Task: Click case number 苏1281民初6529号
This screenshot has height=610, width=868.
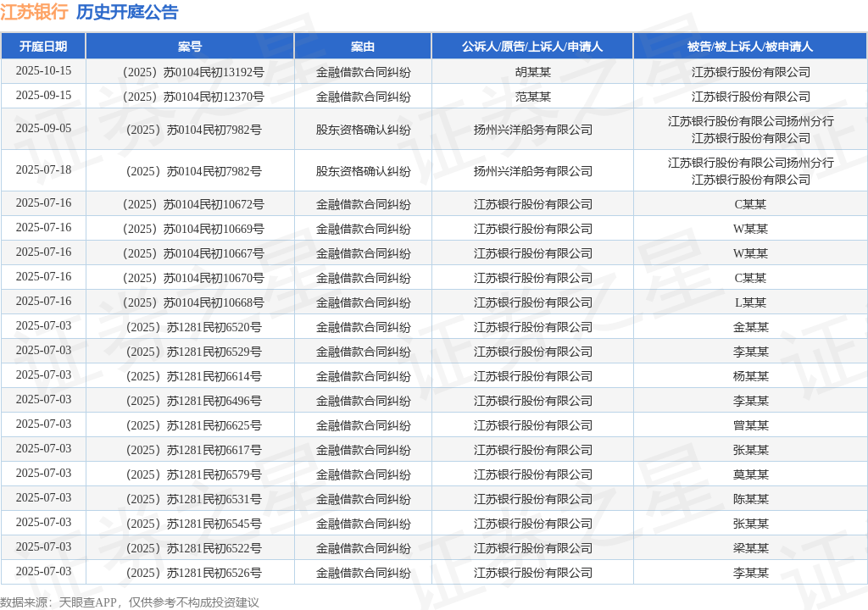Action: point(214,352)
